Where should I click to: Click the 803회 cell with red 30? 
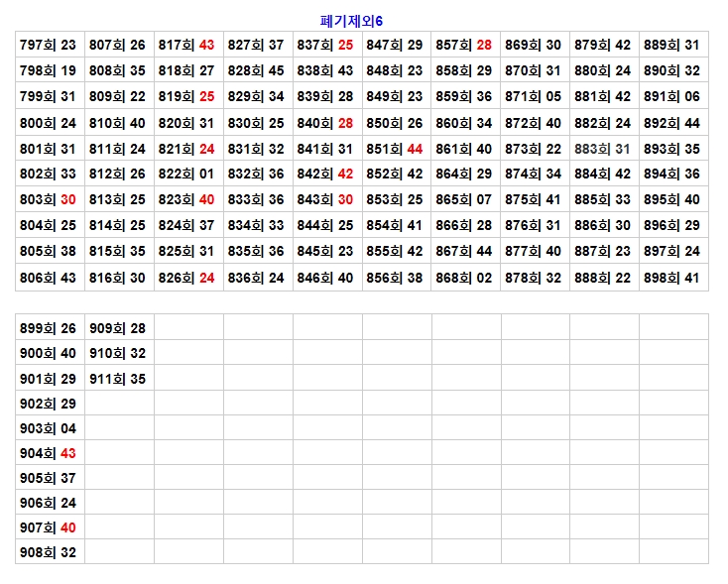click(49, 199)
